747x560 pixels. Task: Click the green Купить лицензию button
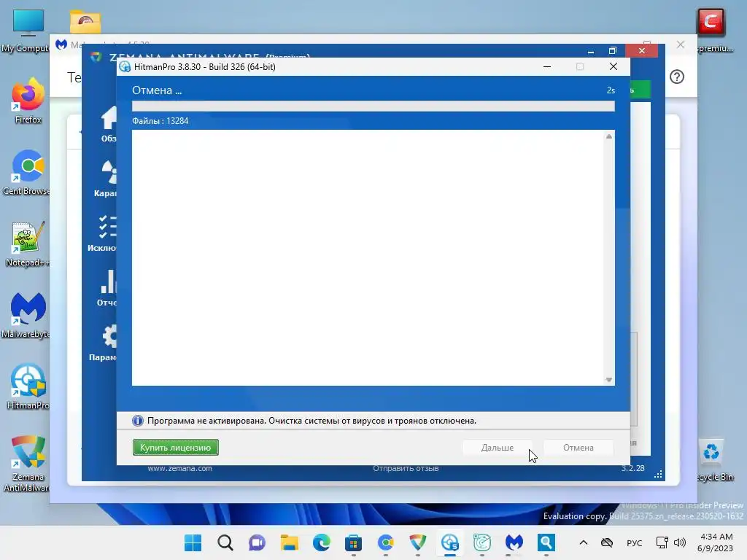175,448
